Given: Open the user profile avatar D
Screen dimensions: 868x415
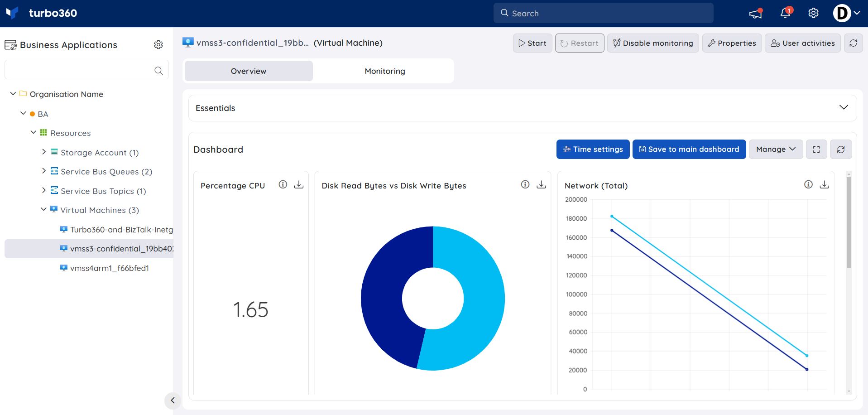Looking at the screenshot, I should pos(842,13).
